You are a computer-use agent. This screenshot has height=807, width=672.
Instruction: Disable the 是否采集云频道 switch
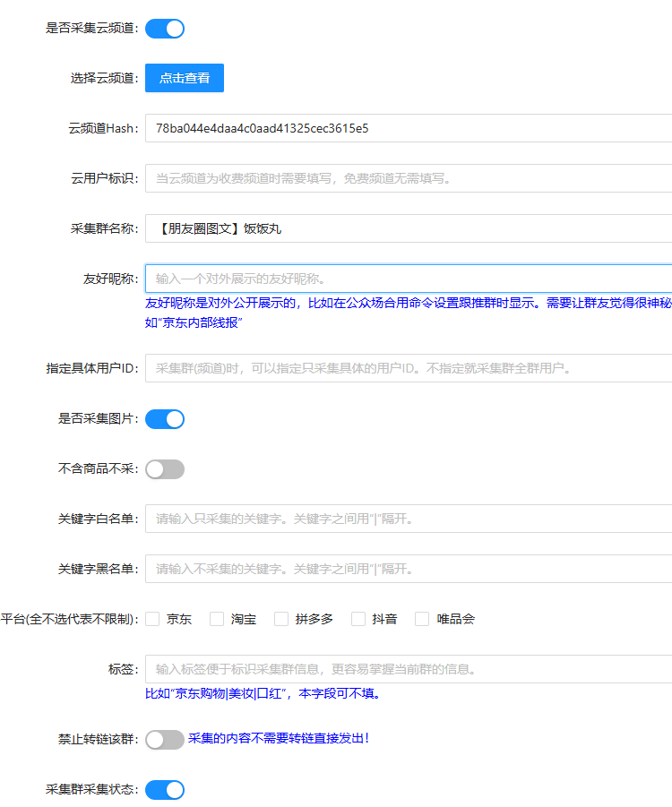pos(165,29)
